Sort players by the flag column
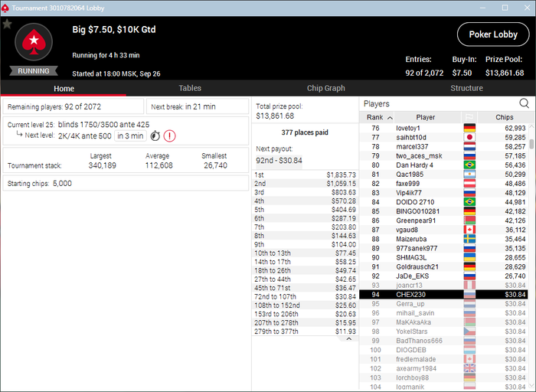536x392 pixels. coord(469,117)
